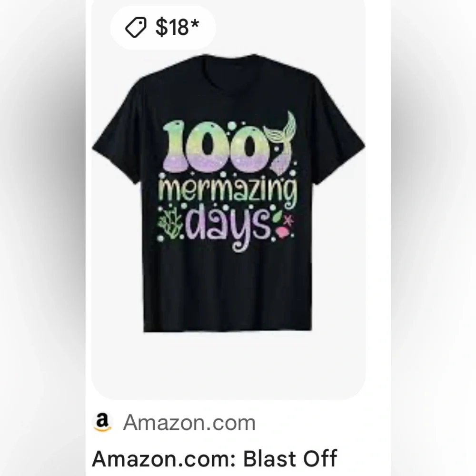Click the mermaid tail graphic on the shirt
The image size is (476, 476).
tap(282, 143)
